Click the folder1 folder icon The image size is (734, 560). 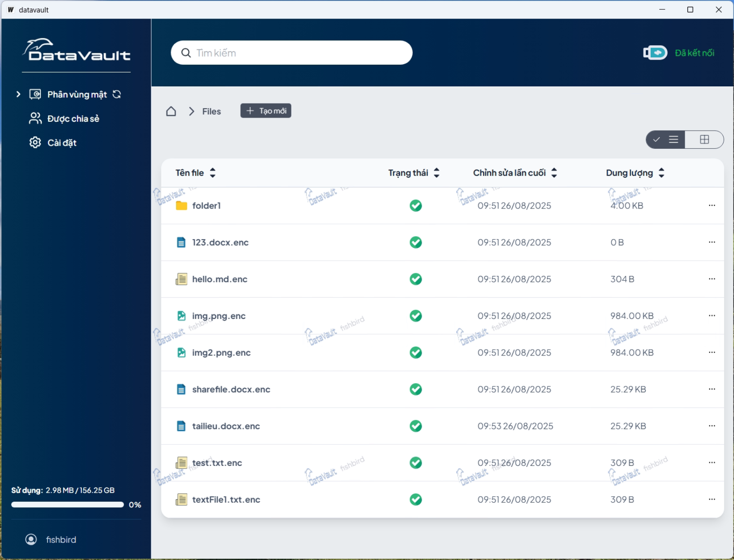[181, 206]
